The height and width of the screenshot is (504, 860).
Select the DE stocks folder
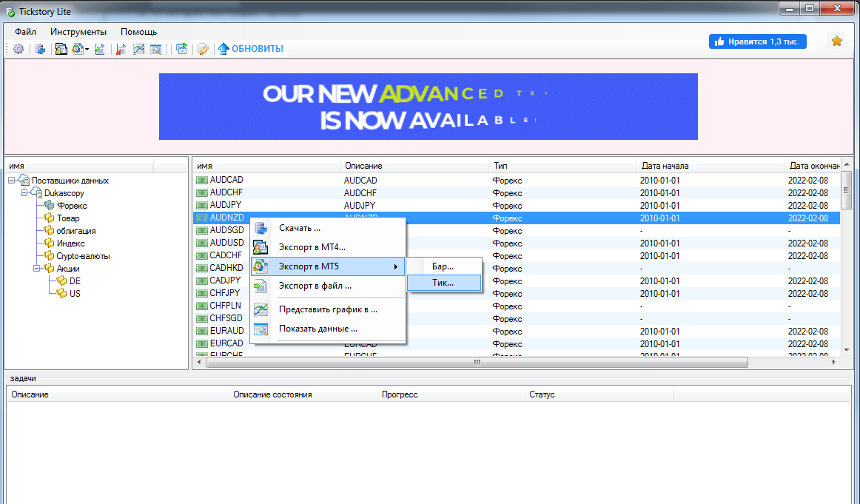click(x=75, y=280)
